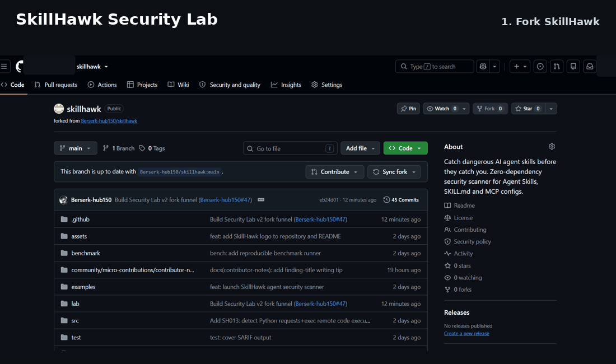This screenshot has width=616, height=364.
Task: Click the Berserk-hub150 commit author name
Action: click(x=91, y=199)
